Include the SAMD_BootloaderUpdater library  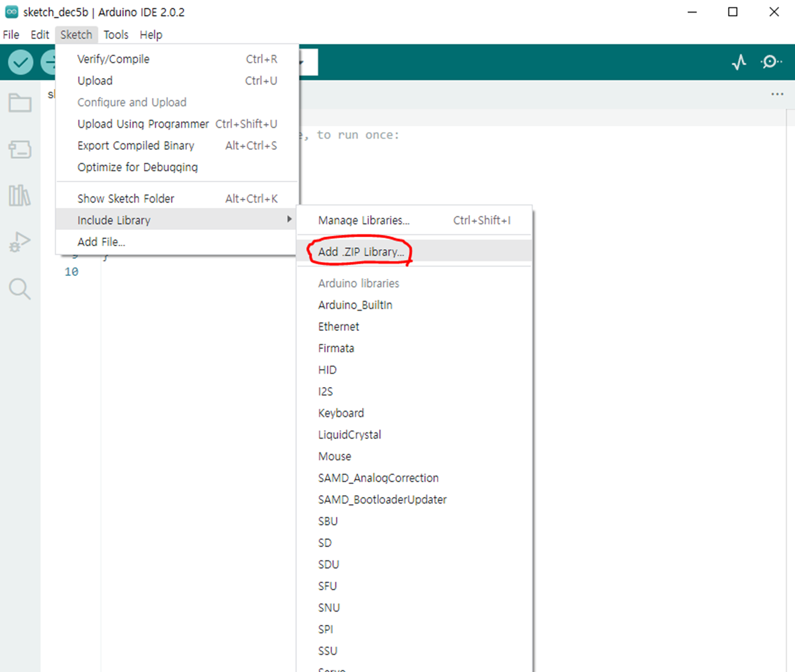tap(414, 499)
